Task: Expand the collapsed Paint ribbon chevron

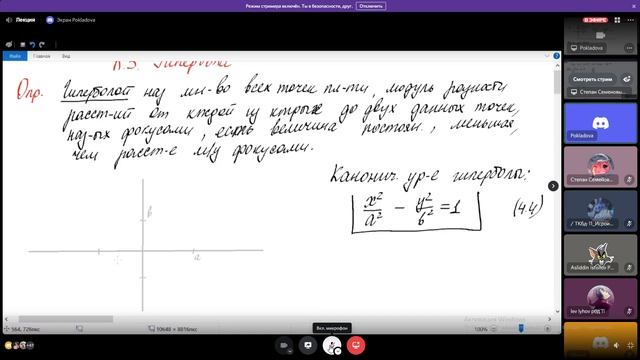Action: (x=547, y=56)
